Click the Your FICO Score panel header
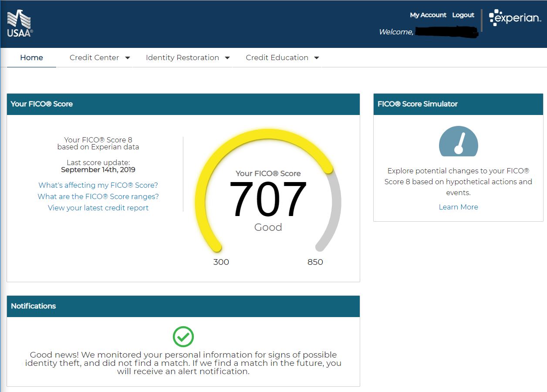This screenshot has width=547, height=392. coord(183,104)
